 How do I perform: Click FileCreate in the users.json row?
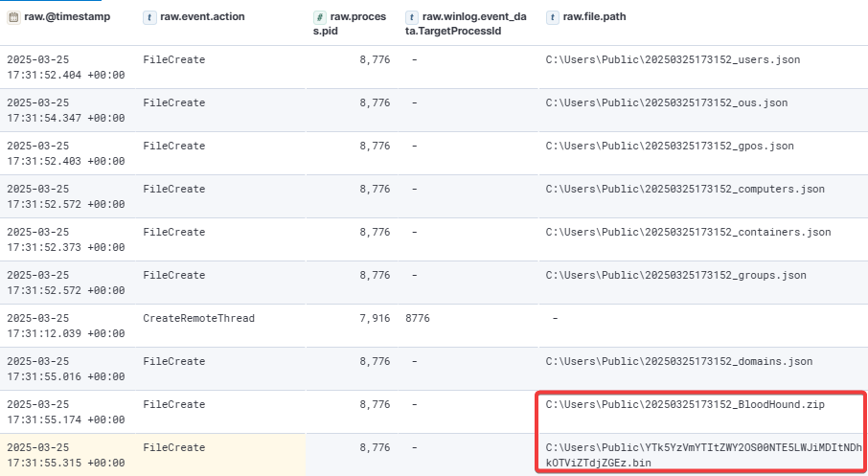tap(173, 59)
